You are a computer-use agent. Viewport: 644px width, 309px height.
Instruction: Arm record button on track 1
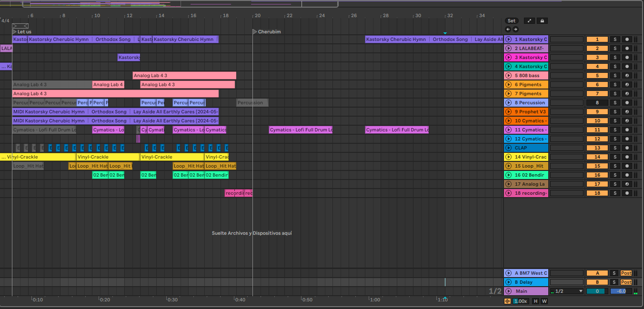pyautogui.click(x=627, y=40)
